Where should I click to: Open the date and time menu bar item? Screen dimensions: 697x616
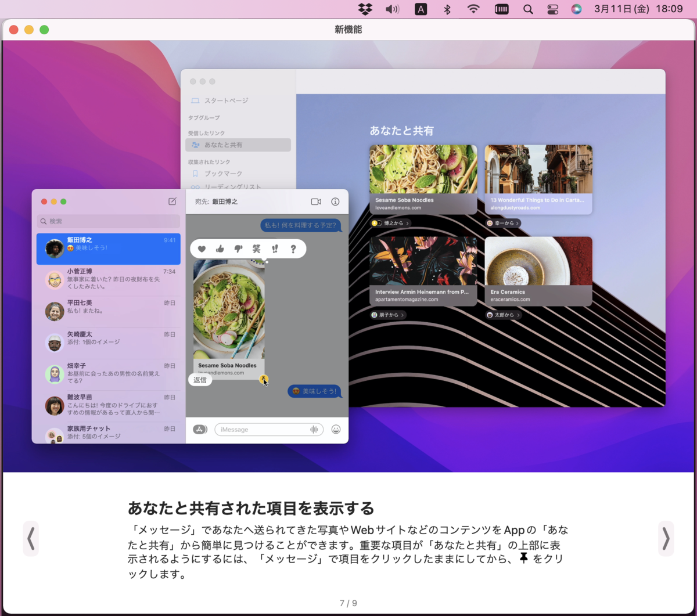pos(639,9)
